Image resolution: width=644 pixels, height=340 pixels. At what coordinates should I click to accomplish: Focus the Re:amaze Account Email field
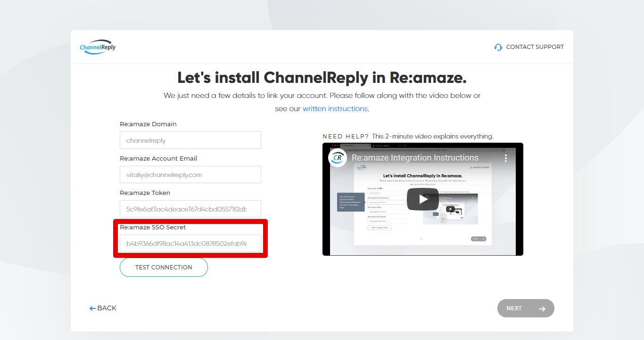click(190, 175)
